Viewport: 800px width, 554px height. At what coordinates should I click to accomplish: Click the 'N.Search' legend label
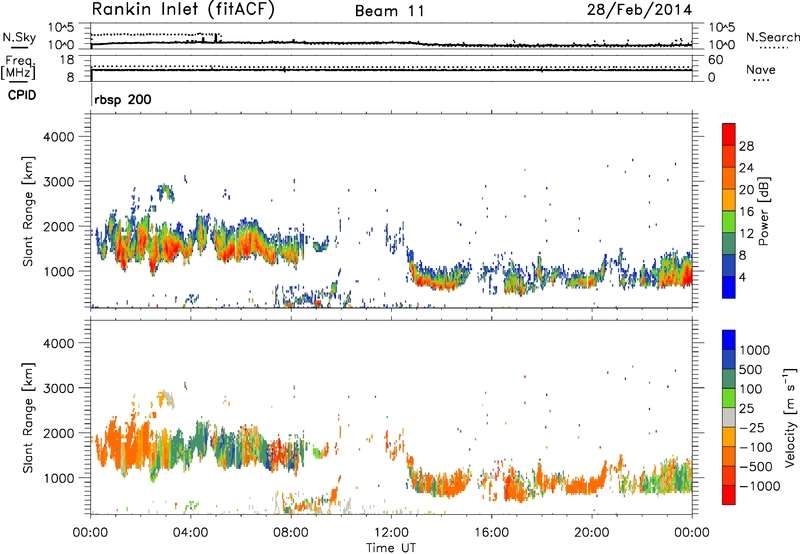[x=772, y=37]
